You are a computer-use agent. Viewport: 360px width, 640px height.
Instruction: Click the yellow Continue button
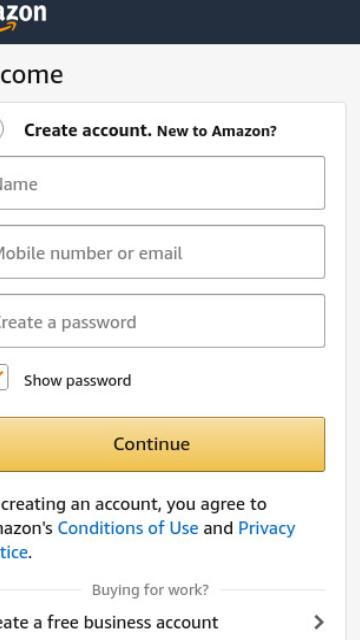pos(162,444)
